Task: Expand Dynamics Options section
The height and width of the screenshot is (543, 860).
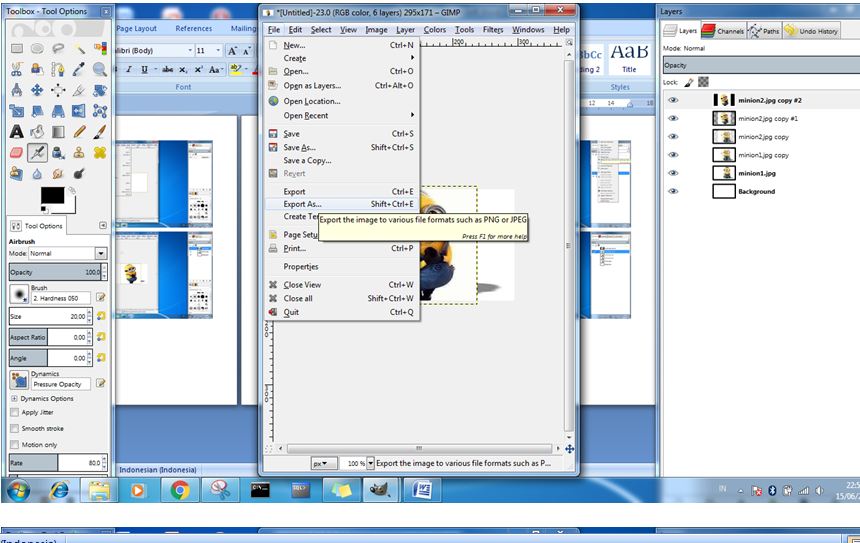Action: tap(14, 399)
